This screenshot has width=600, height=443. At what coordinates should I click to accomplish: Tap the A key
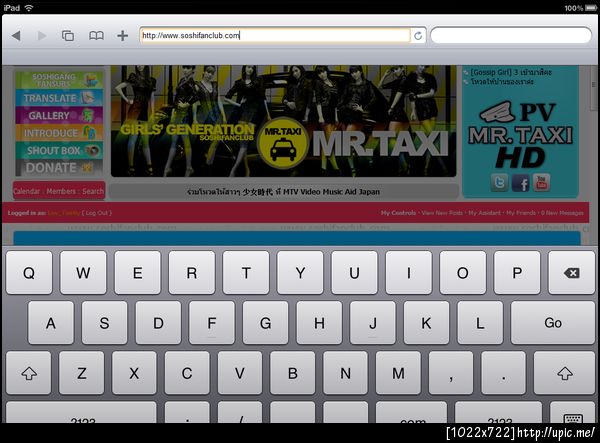tap(51, 323)
